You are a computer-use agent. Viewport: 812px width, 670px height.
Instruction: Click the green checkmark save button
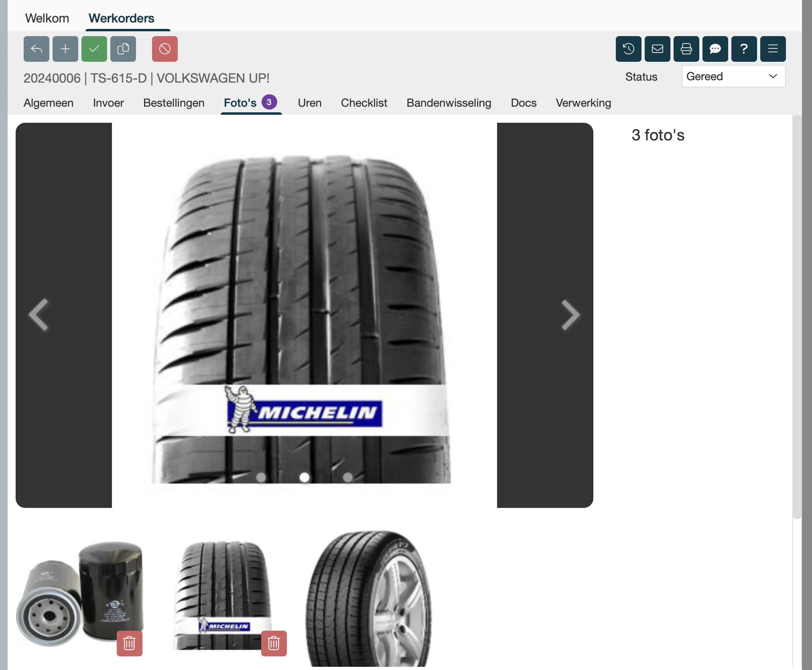(x=94, y=49)
